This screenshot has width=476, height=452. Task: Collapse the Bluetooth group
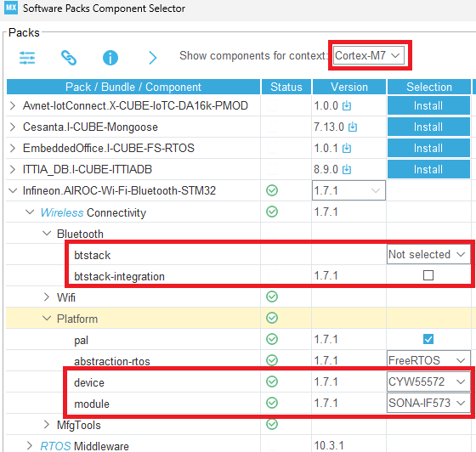47,233
